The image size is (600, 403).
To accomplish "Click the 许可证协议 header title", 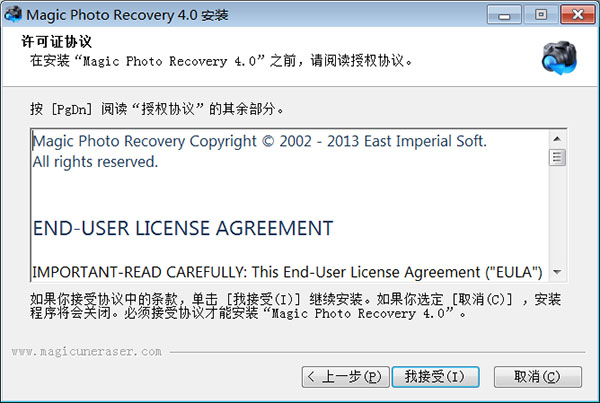I will [56, 42].
